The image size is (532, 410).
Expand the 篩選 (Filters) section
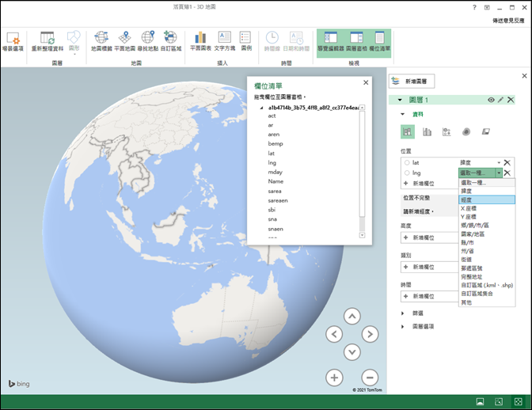[x=403, y=313]
